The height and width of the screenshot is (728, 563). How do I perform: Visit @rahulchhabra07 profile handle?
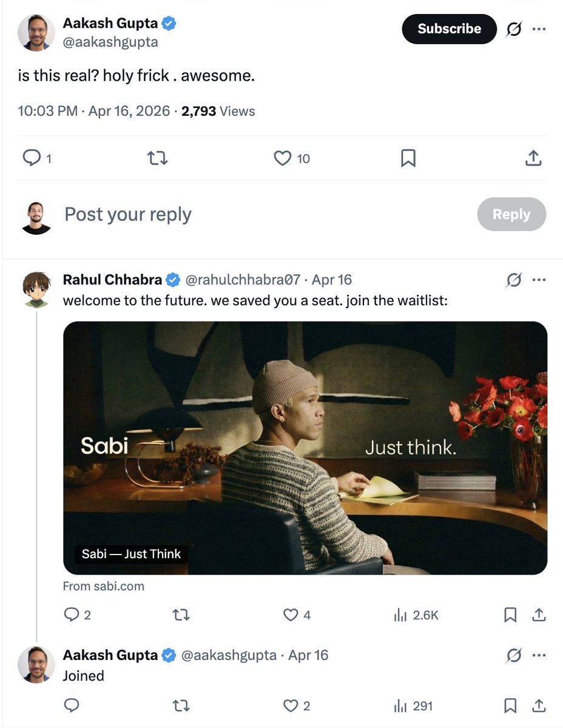tap(243, 280)
